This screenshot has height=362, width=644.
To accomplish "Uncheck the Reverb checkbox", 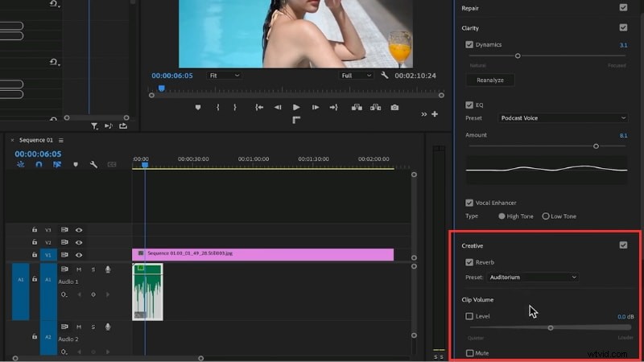I will (x=469, y=262).
